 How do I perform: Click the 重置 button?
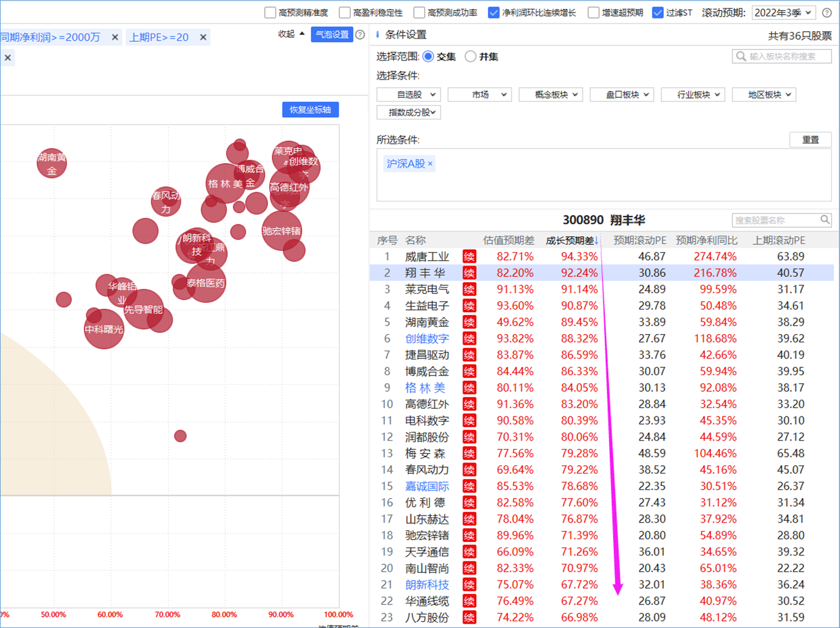811,140
